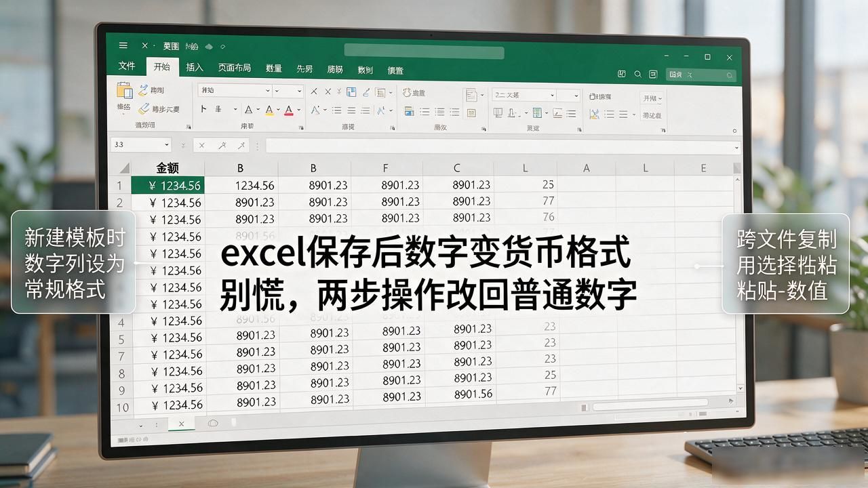Click the yellow-underlined highlight A icon
Screen dimensions: 868x488
click(x=269, y=110)
